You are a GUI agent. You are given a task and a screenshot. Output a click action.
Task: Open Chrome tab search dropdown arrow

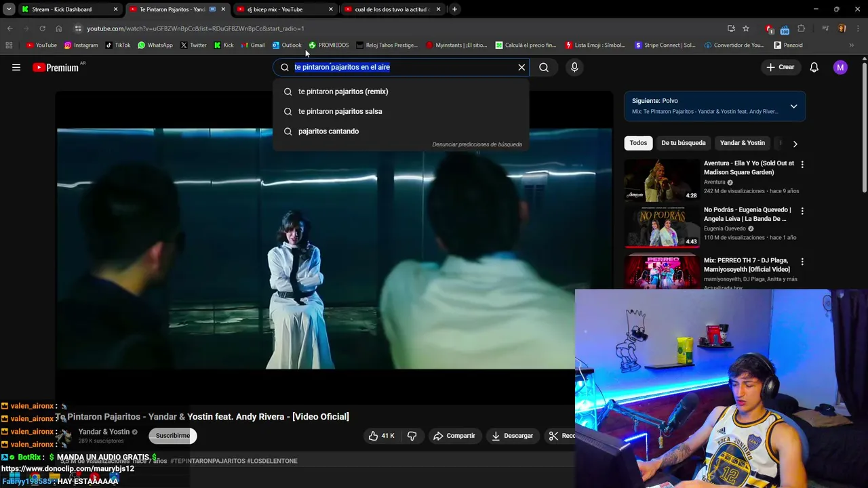point(9,9)
